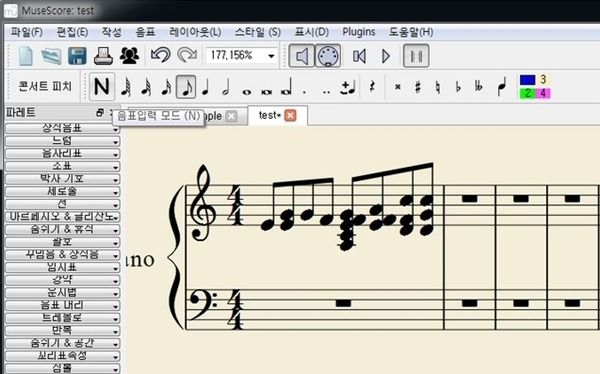
Task: Apply the flat accidental
Action: click(x=458, y=87)
